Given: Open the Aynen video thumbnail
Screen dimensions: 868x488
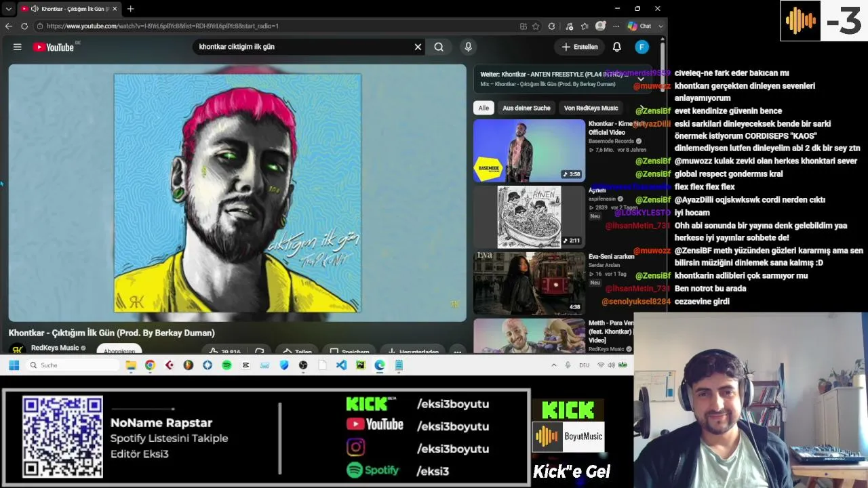Looking at the screenshot, I should coord(529,217).
